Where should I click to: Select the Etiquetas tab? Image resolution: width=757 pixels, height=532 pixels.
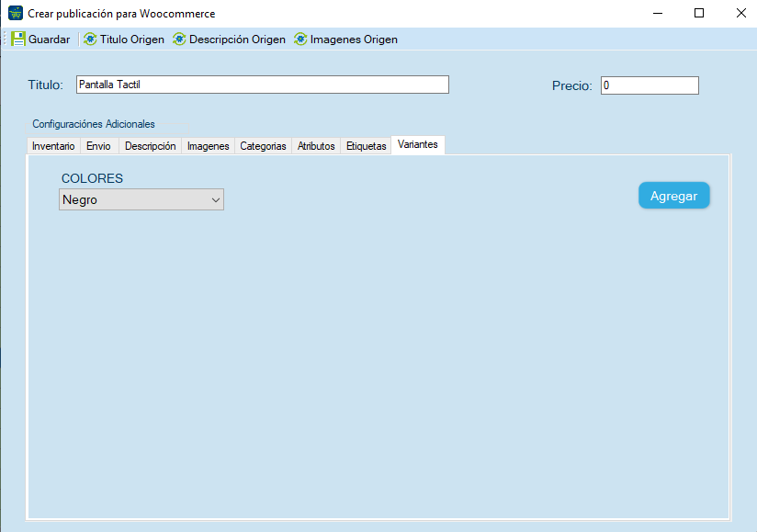click(367, 146)
